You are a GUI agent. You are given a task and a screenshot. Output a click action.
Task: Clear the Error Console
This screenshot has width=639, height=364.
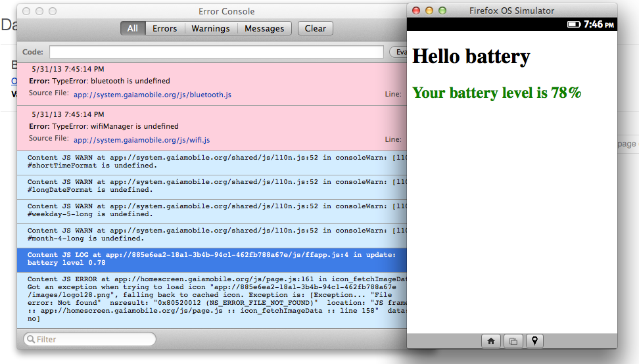(x=316, y=28)
